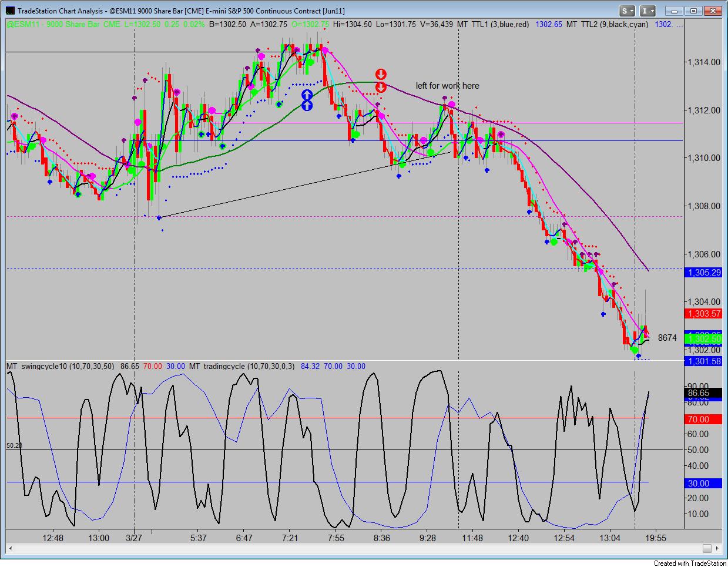Click the small 50.23 label in oscillator pane

tap(13, 446)
